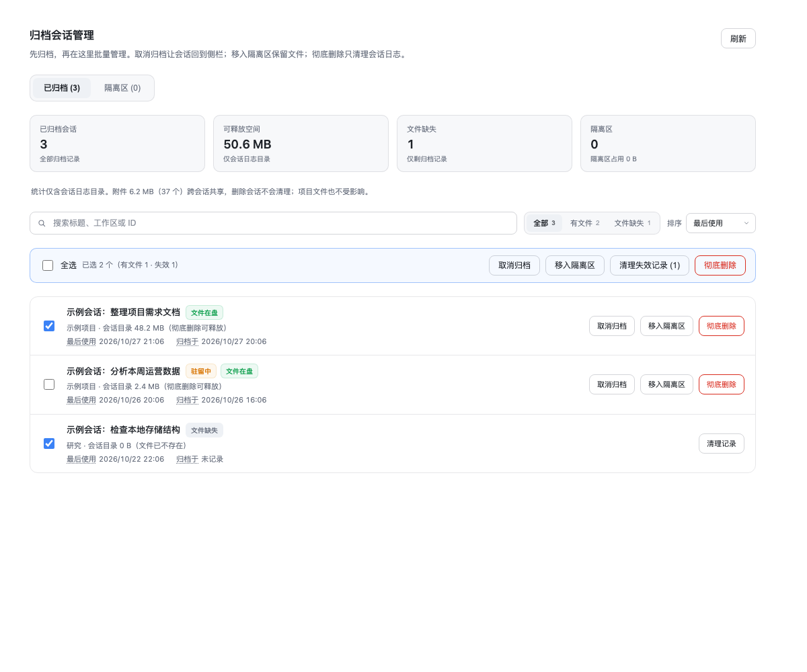Click the 隔离区 stat card
807x672 pixels.
click(x=668, y=143)
